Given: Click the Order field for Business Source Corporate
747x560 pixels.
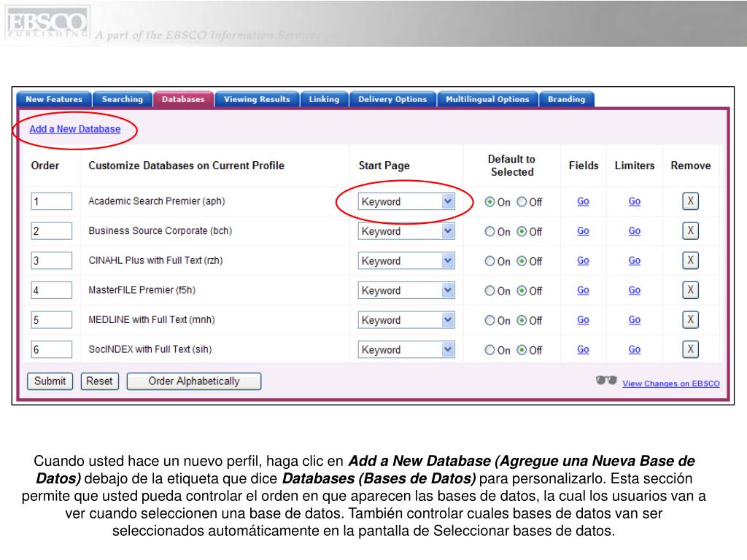Looking at the screenshot, I should tap(52, 231).
